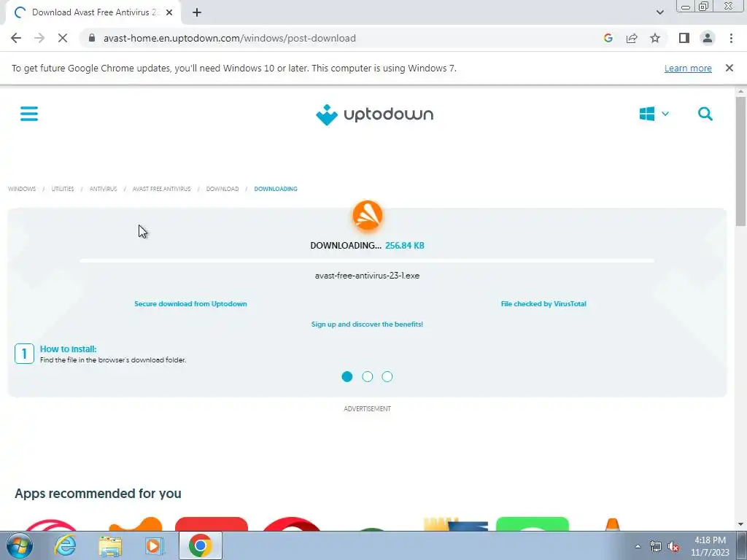Click the page vertical scrollbar thumb
The height and width of the screenshot is (560, 747).
pos(741,161)
